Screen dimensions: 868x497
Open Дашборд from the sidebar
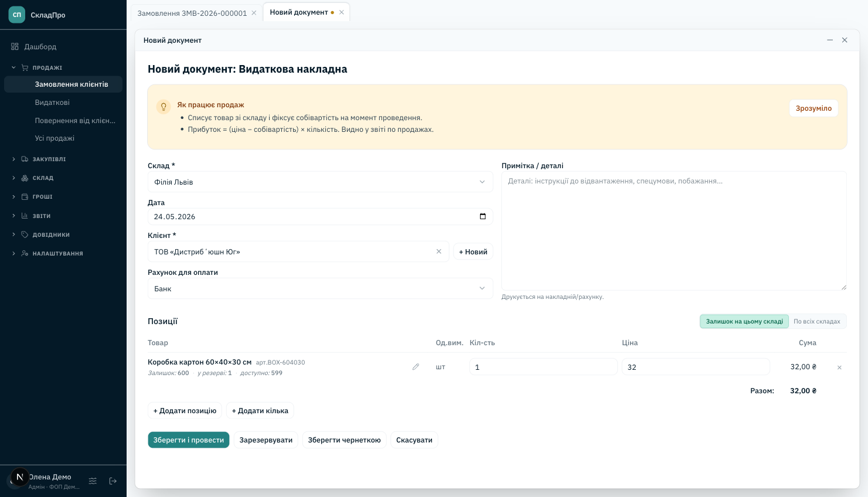click(63, 46)
